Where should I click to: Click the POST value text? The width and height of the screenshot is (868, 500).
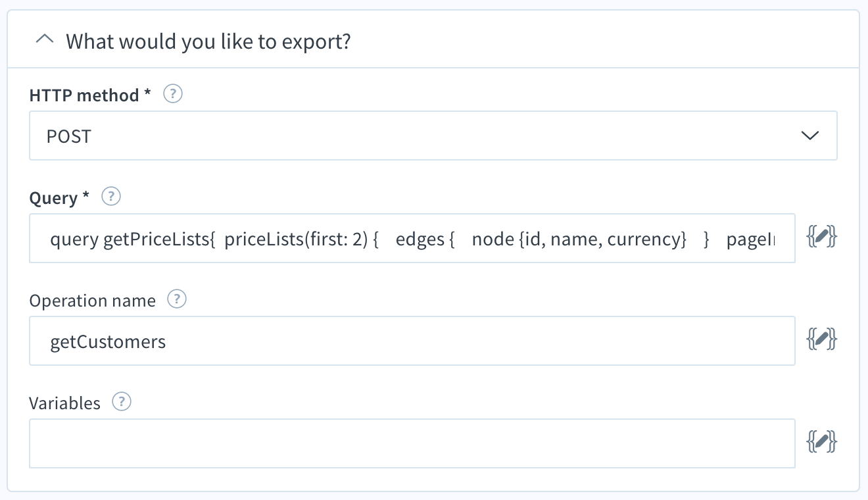[69, 137]
